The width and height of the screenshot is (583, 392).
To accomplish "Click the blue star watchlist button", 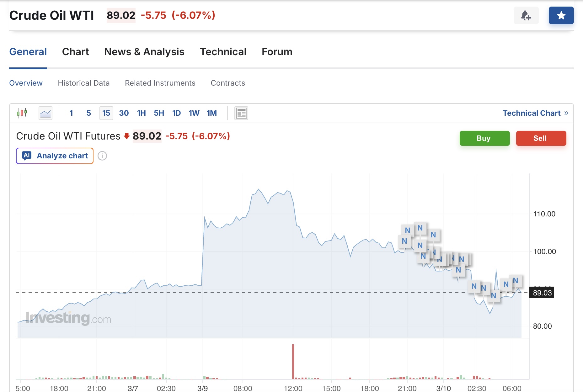I will pyautogui.click(x=561, y=15).
